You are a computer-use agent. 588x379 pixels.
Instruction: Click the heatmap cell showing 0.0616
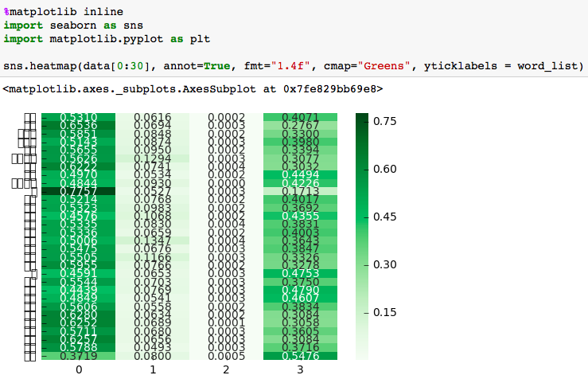click(152, 117)
